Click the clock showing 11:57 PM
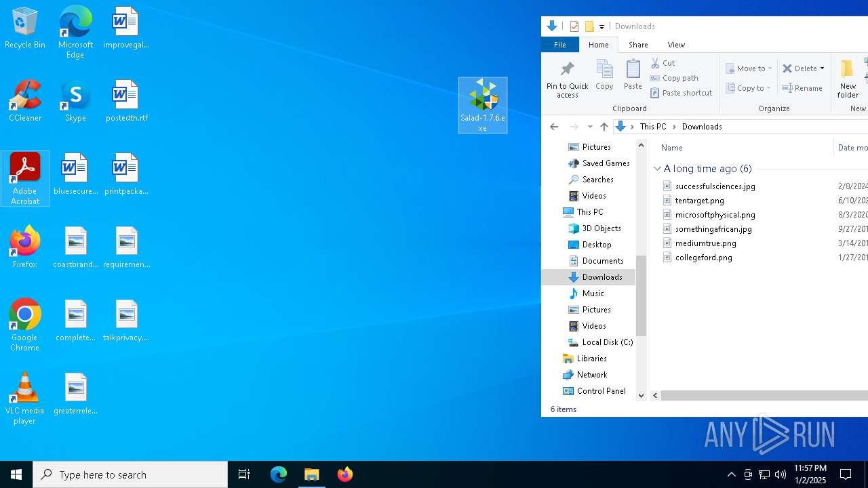 pyautogui.click(x=810, y=474)
